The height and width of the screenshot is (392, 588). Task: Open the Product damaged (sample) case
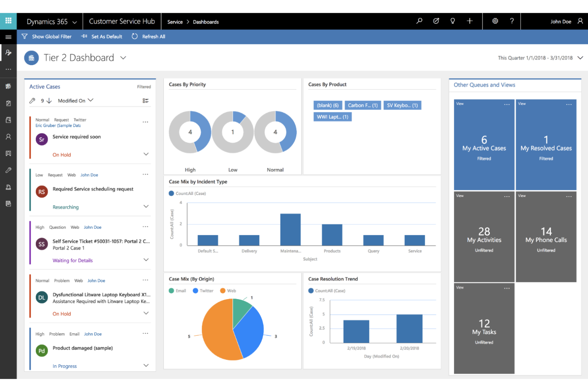(83, 348)
